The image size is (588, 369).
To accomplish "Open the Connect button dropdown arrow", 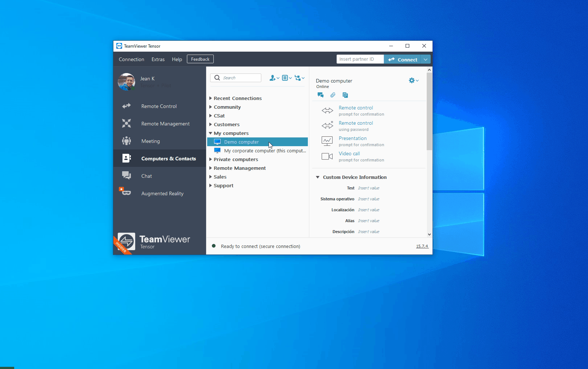I will pyautogui.click(x=426, y=59).
